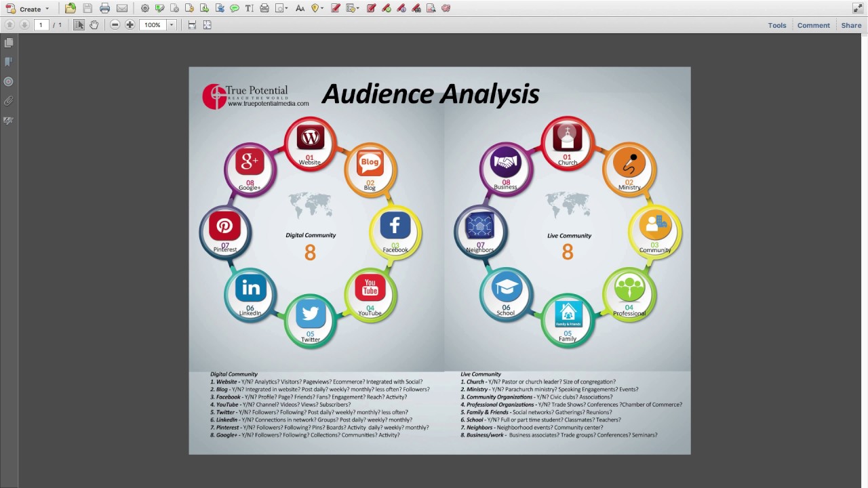Click the Website WordPress circle graphic

tap(310, 143)
